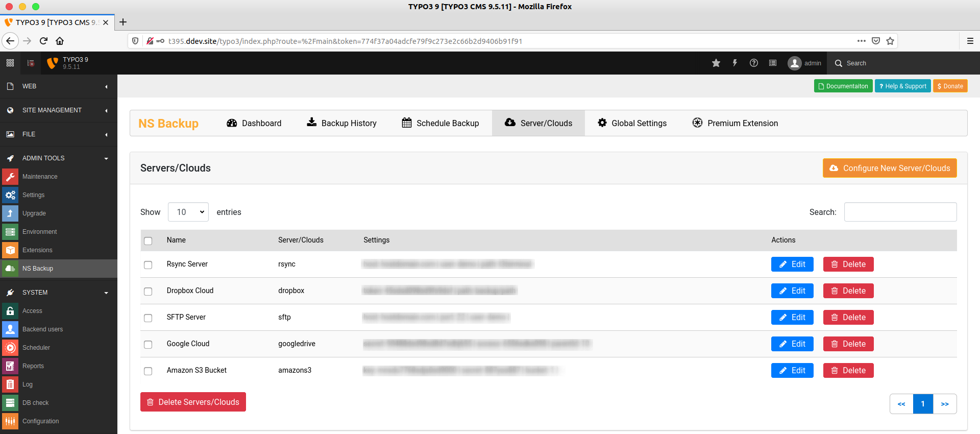
Task: Open the Maintenance module icon
Action: 10,177
